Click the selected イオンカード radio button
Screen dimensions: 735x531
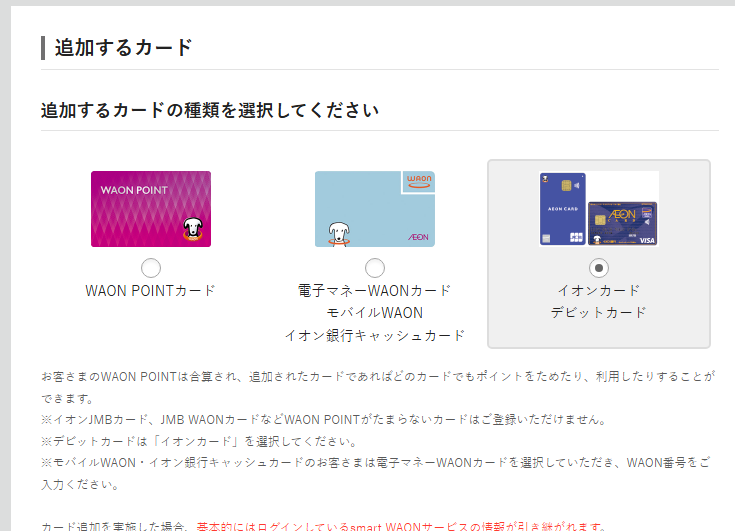click(598, 267)
